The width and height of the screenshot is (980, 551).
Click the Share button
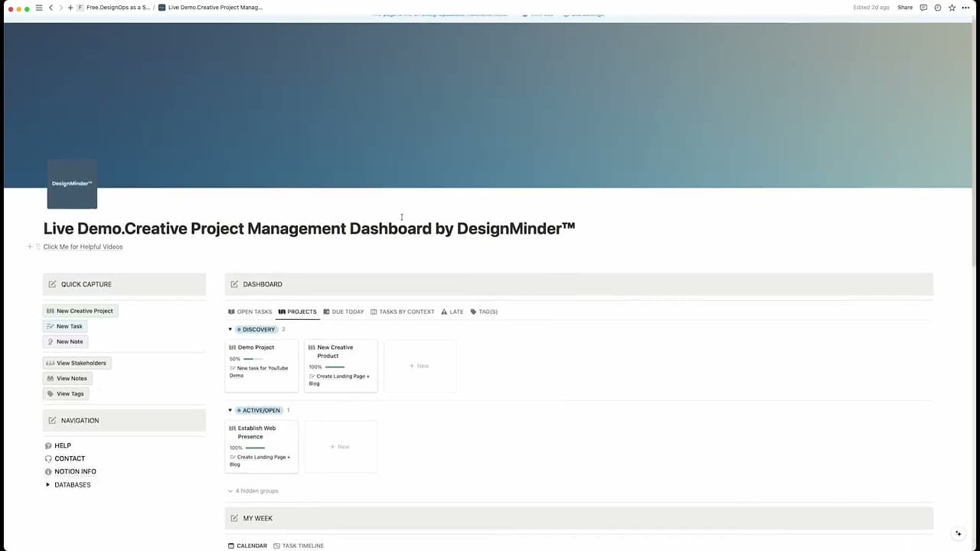905,8
